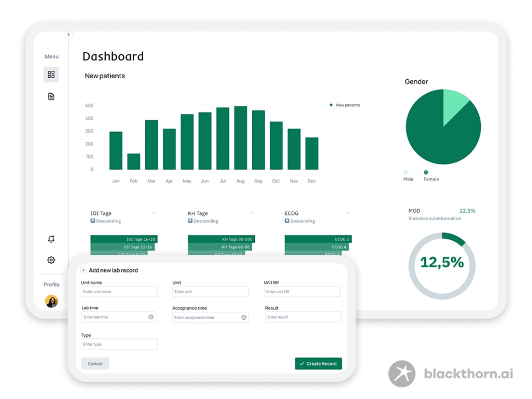Open the Acceptance time clock picker icon
This screenshot has height=399, width=532.
244,318
